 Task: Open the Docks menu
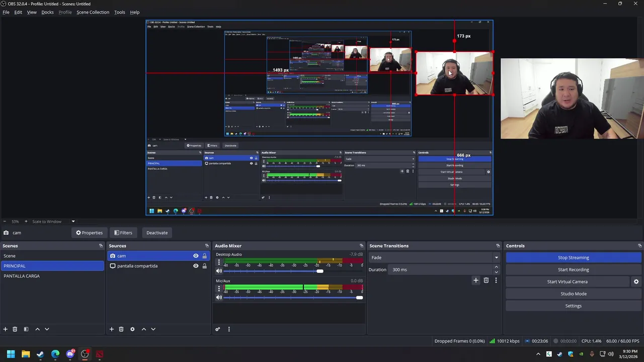pyautogui.click(x=47, y=12)
